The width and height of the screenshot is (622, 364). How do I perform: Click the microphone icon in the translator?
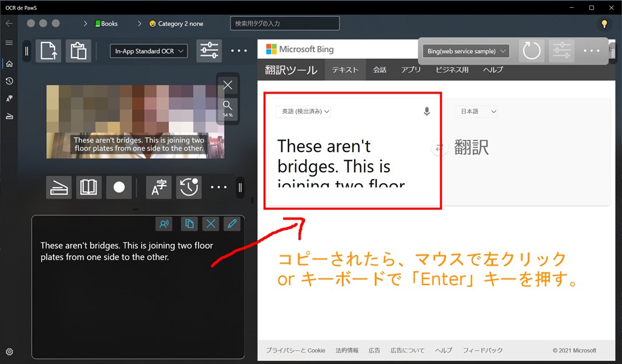[x=426, y=112]
